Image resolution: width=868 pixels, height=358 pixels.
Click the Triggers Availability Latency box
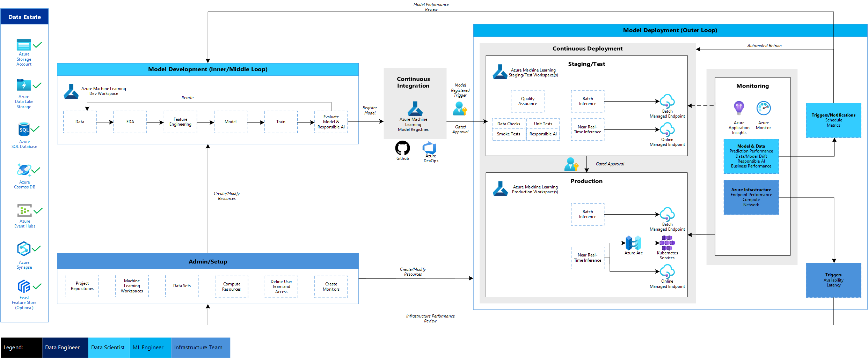tap(833, 280)
